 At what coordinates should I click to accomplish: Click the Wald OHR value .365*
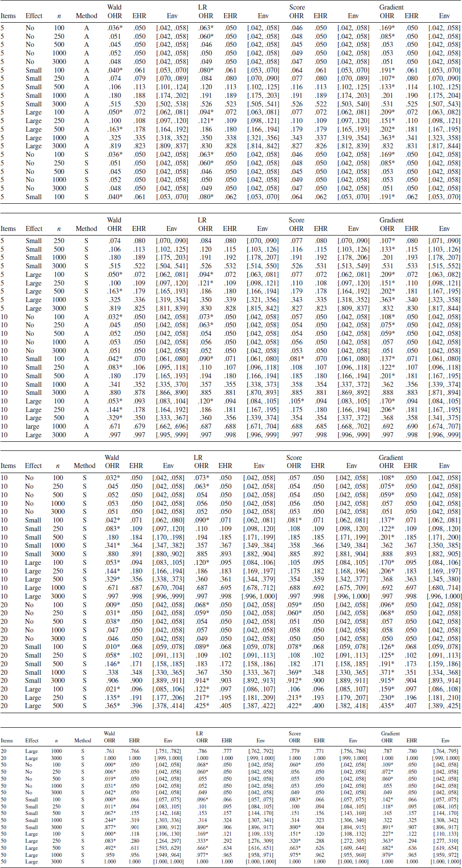(x=112, y=706)
